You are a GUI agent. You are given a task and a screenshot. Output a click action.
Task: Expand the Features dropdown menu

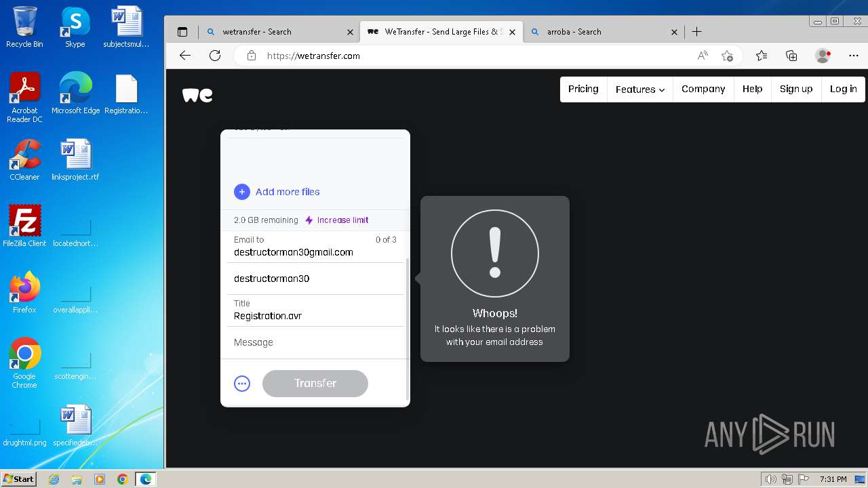pyautogui.click(x=640, y=89)
